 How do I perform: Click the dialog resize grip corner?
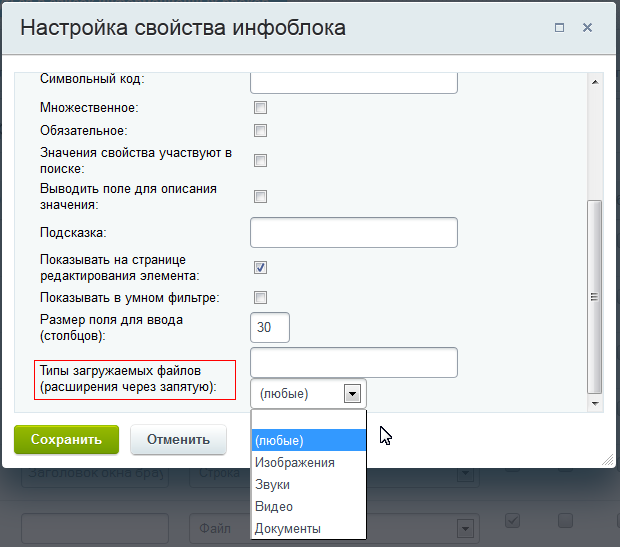pos(608,460)
